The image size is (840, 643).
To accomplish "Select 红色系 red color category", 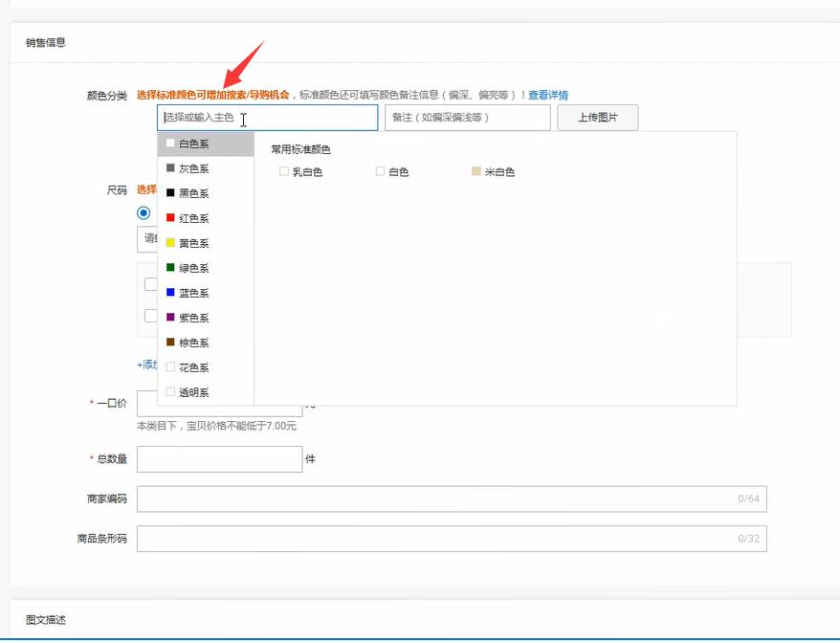I will point(193,218).
